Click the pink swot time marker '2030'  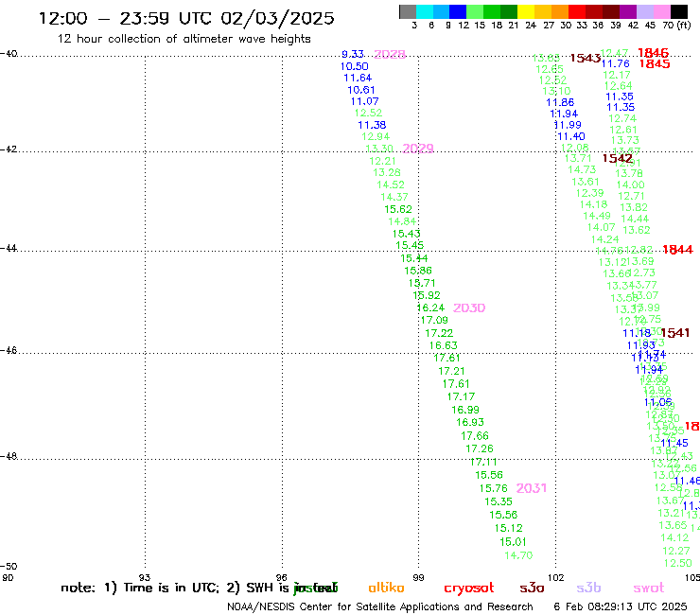point(469,308)
